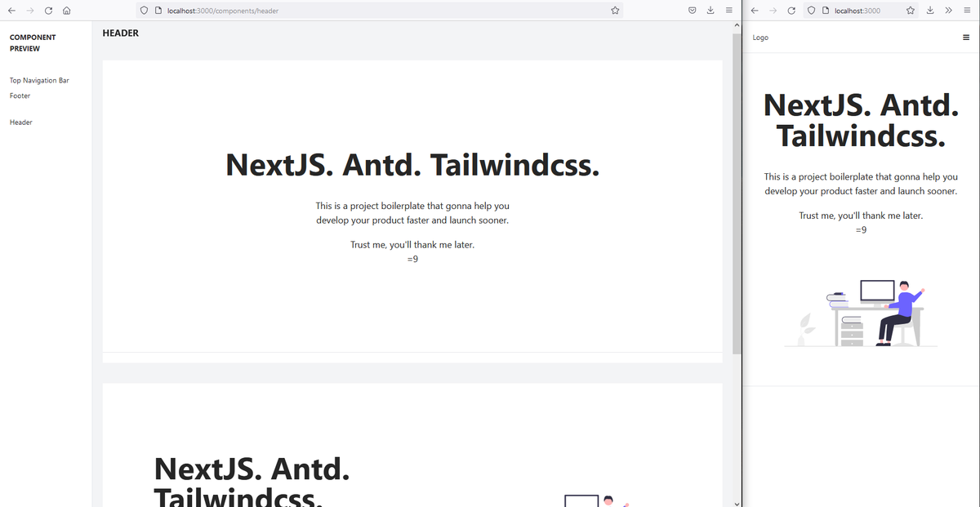Bookmark localhost:3000/components/header page with star

615,11
